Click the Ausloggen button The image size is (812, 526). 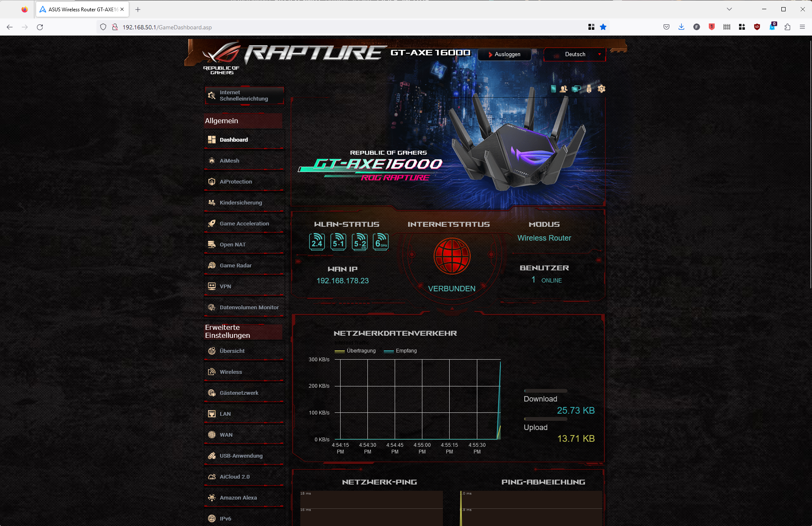pyautogui.click(x=505, y=54)
